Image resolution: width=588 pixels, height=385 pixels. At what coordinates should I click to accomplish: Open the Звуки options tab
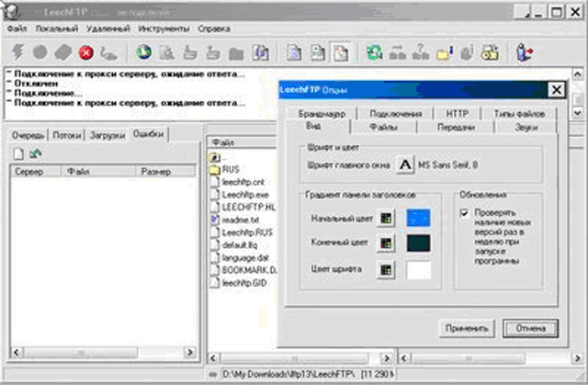coord(526,128)
